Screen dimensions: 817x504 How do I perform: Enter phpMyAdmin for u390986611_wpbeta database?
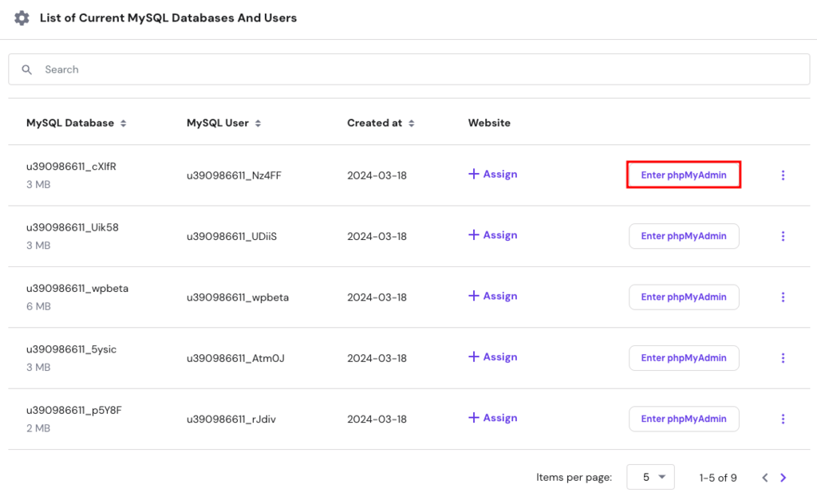(683, 297)
